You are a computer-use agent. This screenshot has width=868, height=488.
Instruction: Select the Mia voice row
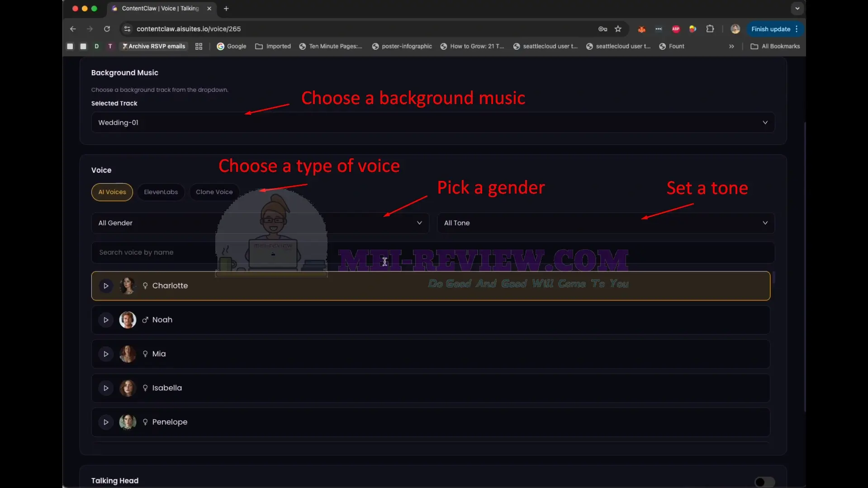[431, 354]
